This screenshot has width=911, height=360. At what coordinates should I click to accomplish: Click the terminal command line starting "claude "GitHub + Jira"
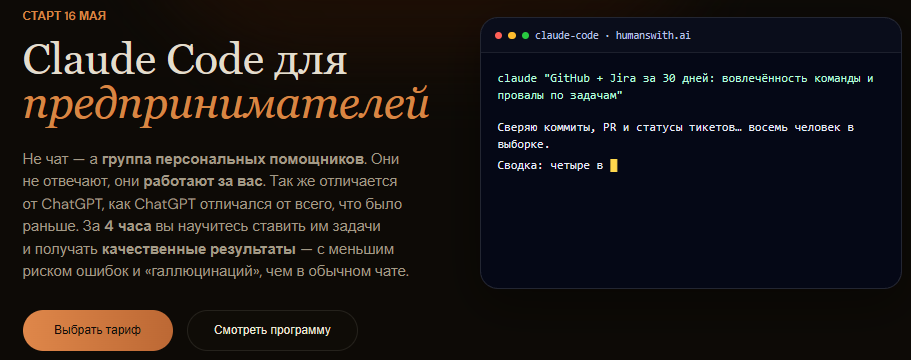point(686,79)
